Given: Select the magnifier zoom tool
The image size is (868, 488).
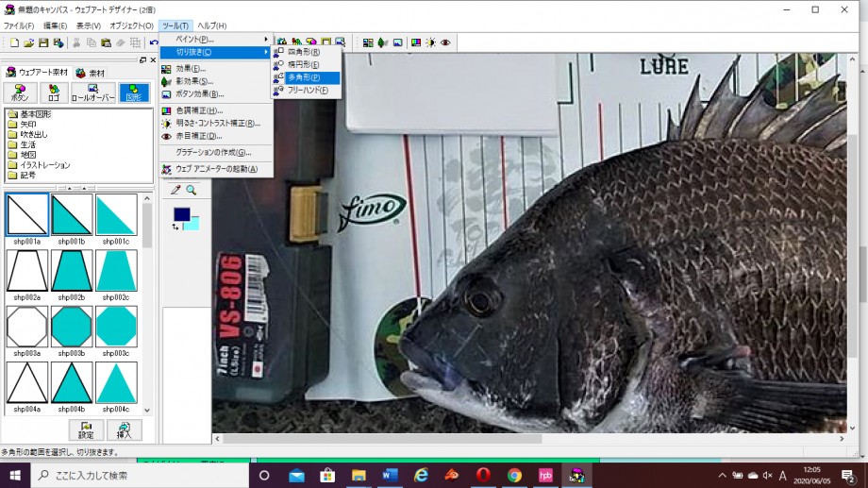Looking at the screenshot, I should coord(191,190).
